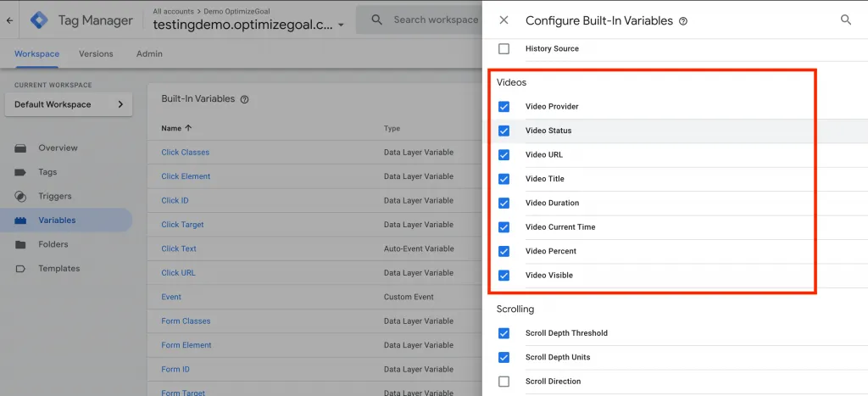Click the All accounts breadcrumb link

173,11
